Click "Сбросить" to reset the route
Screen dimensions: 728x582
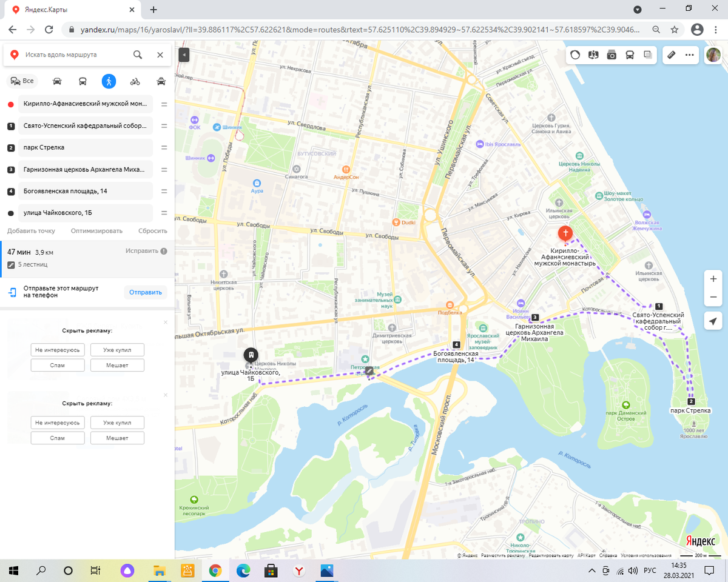point(153,231)
